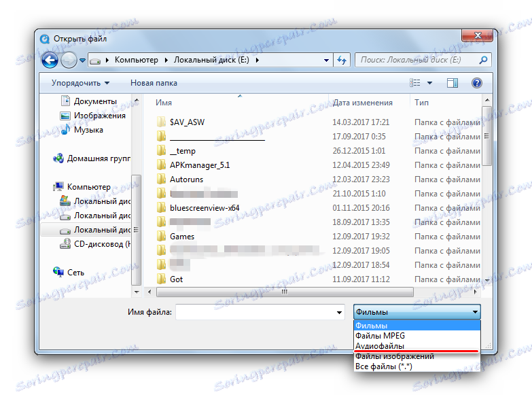Click the file list vertical scrollbar thumb

486,136
